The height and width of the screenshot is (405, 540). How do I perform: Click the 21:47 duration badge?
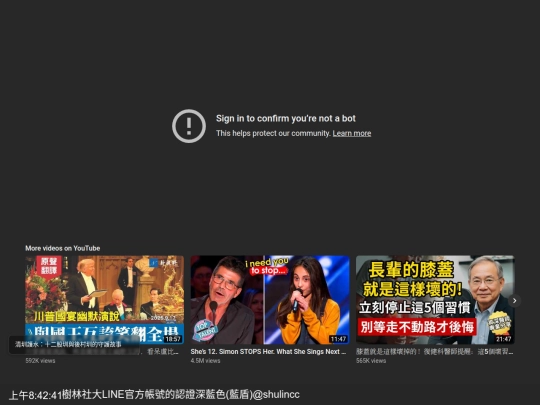[503, 339]
